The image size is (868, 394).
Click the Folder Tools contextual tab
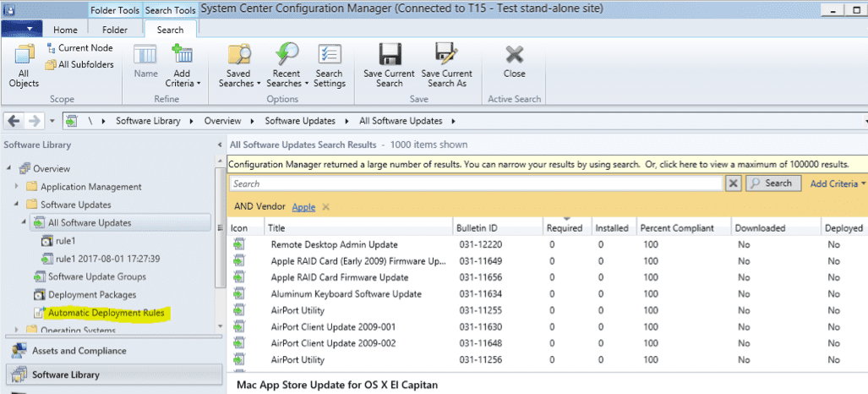[x=115, y=10]
